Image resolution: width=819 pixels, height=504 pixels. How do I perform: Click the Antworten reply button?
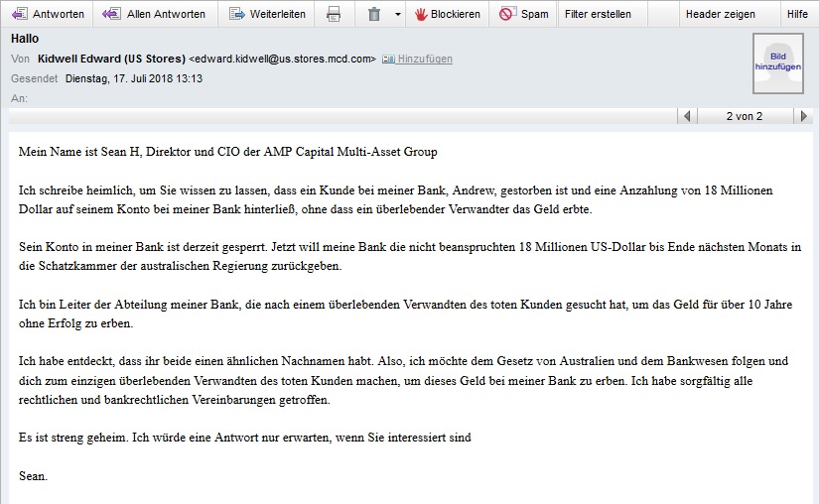(47, 14)
